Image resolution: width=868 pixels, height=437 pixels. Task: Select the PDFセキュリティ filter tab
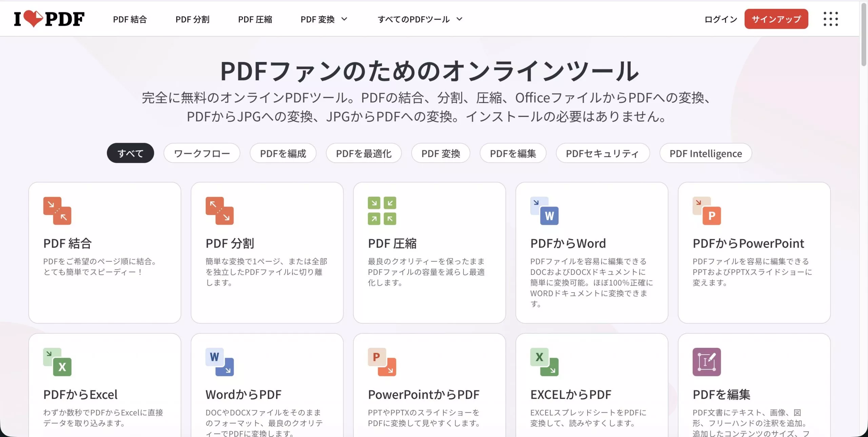tap(603, 153)
